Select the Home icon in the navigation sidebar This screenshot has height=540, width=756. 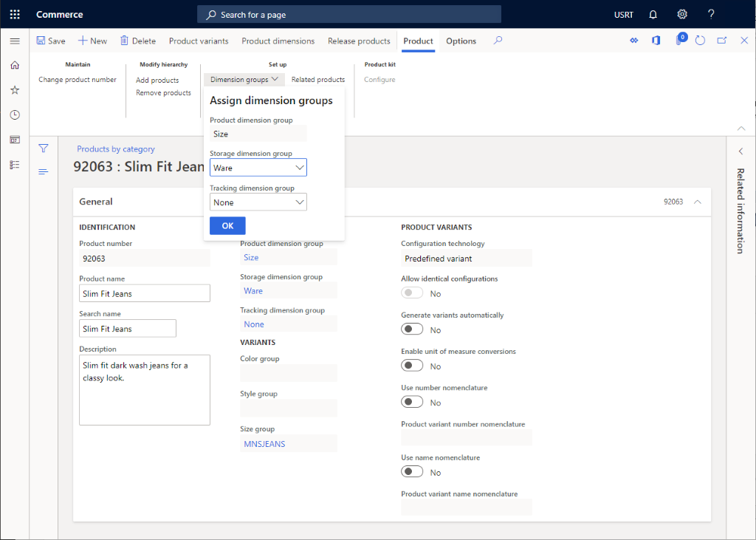(x=15, y=66)
